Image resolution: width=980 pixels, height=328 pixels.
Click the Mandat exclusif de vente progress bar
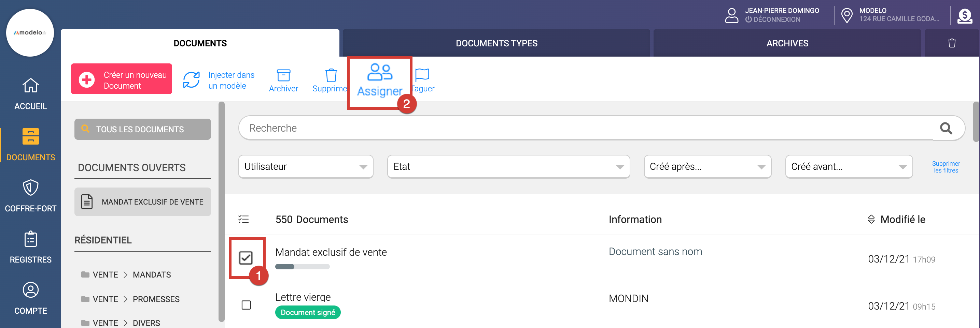coord(302,267)
